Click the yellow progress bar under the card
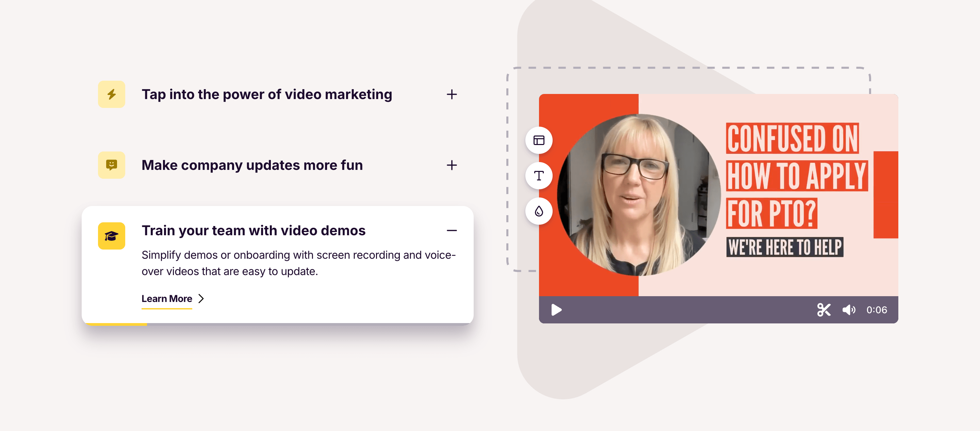Screen dimensions: 980x431 tap(116, 324)
